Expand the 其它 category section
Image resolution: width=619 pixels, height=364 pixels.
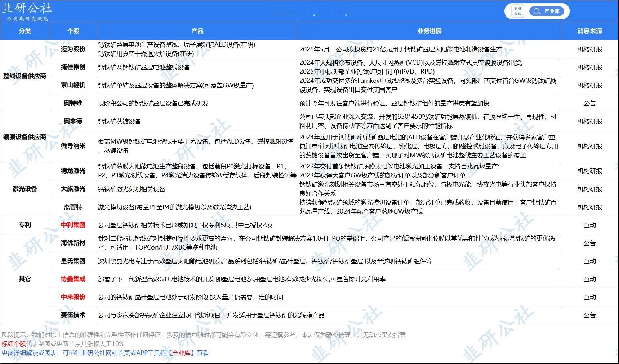point(25,279)
